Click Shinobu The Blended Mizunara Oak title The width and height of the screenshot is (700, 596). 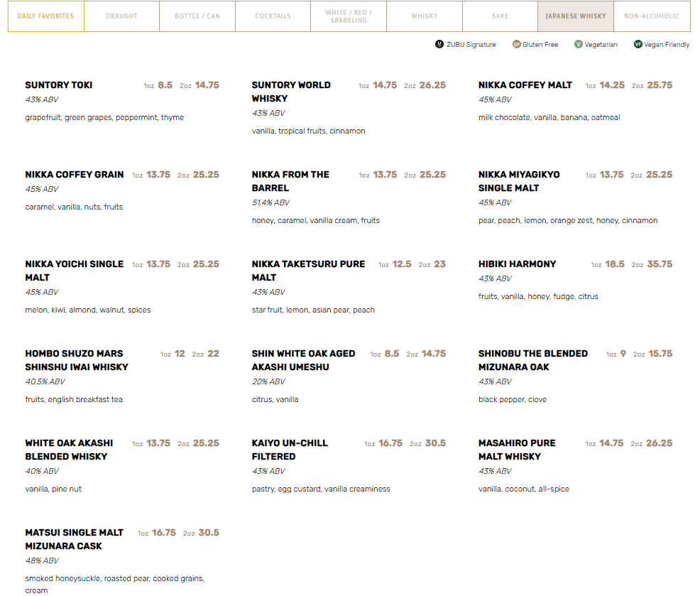point(533,360)
